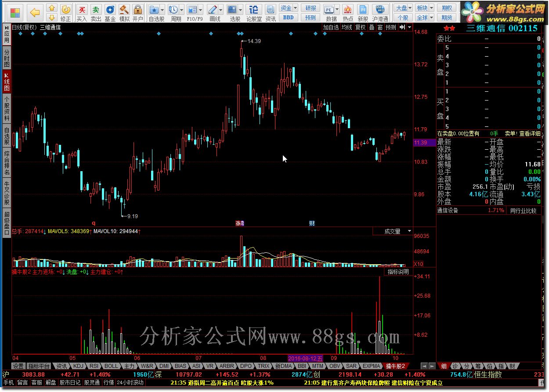Click 查看详细 link in order panel

pyautogui.click(x=530, y=133)
